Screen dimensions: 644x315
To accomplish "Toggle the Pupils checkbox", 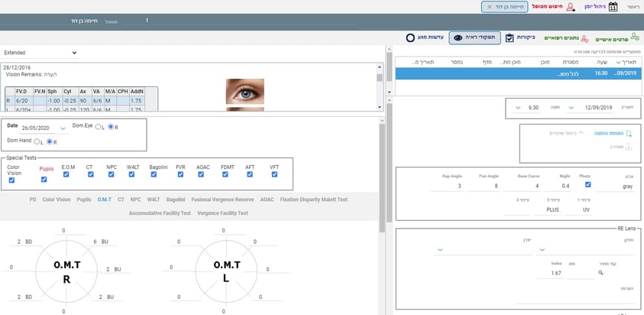I will [44, 180].
